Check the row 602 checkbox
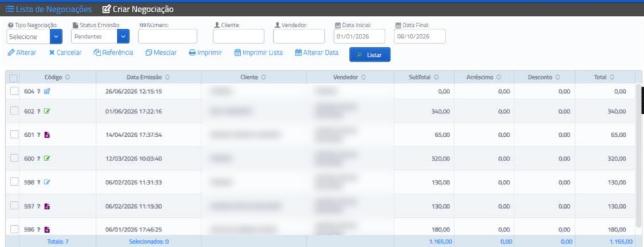 [14, 111]
